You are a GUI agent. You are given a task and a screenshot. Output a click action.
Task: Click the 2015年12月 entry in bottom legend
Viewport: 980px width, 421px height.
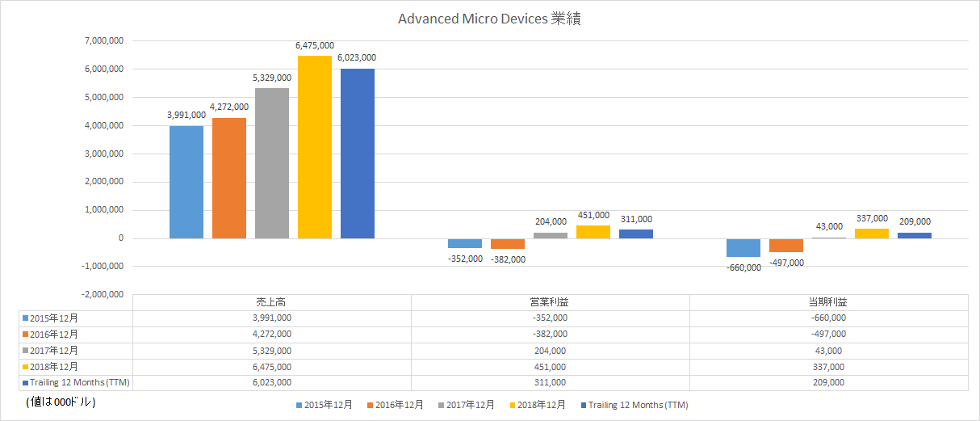pos(325,405)
